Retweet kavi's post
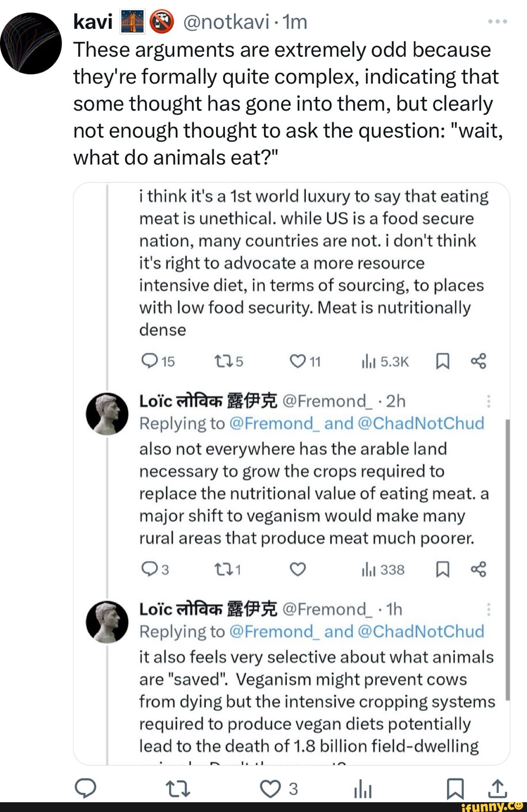The width and height of the screenshot is (527, 812). coord(178,789)
